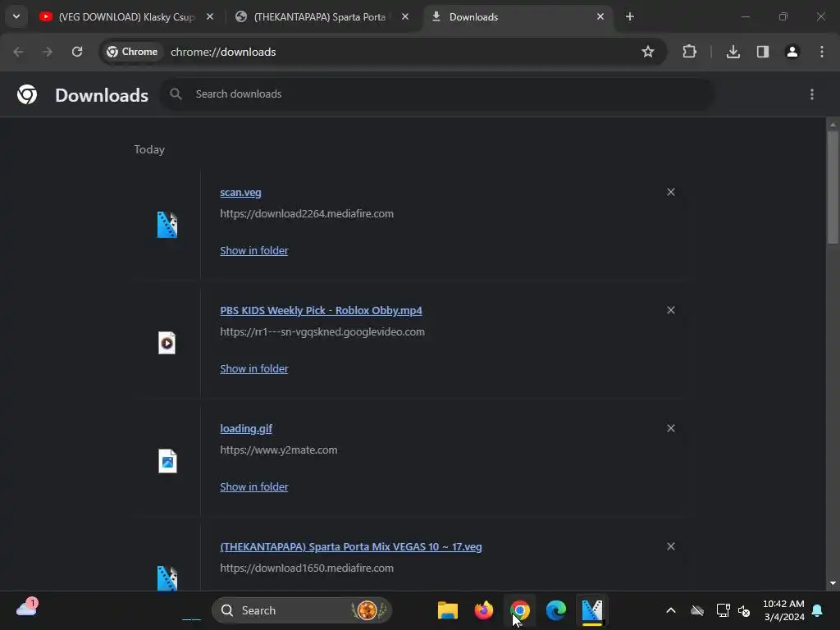The height and width of the screenshot is (630, 840).
Task: Toggle the side panel icon
Action: pyautogui.click(x=763, y=52)
